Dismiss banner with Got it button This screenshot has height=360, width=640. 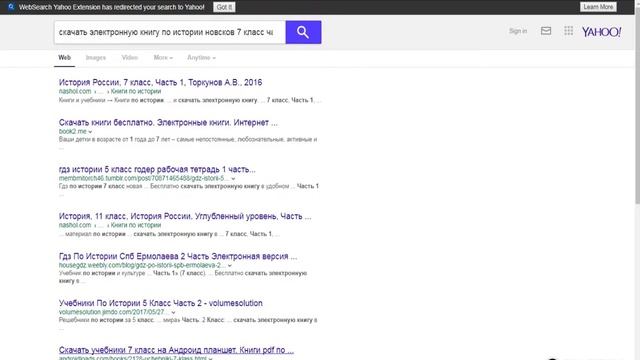(224, 7)
